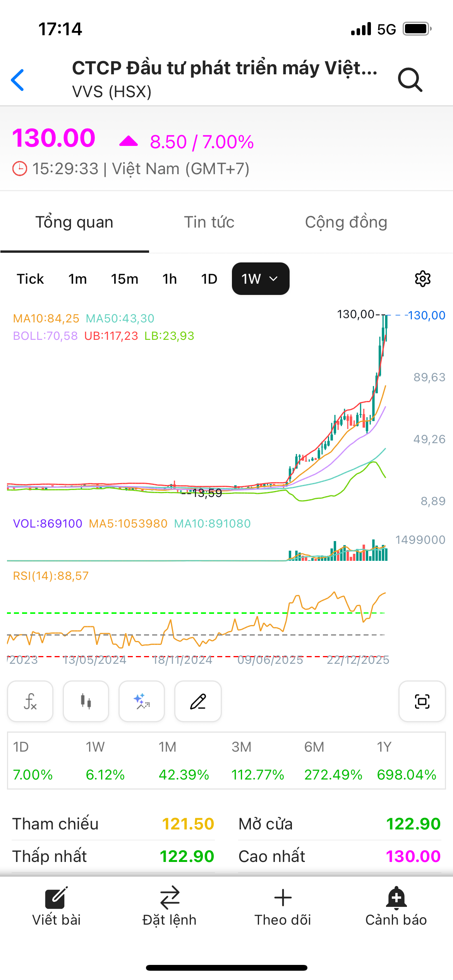Tap the 1Y performance 698.04% cell

(407, 761)
